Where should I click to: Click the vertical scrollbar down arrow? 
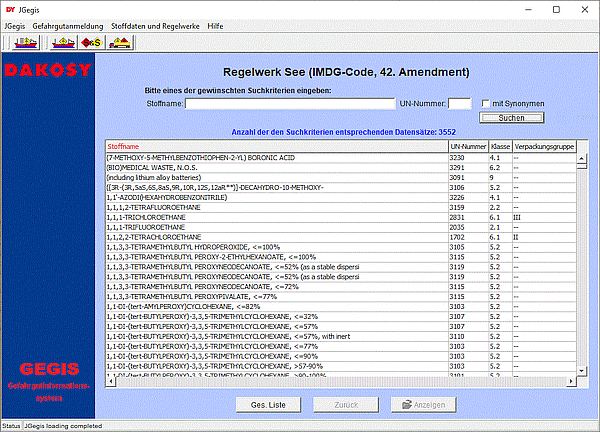(582, 371)
